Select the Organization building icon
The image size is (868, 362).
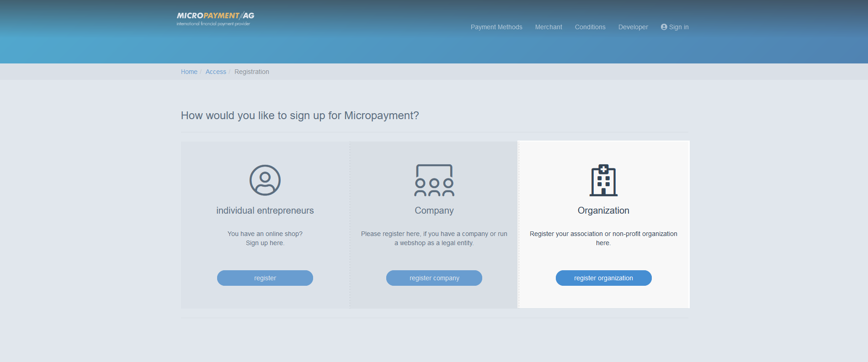pyautogui.click(x=603, y=180)
